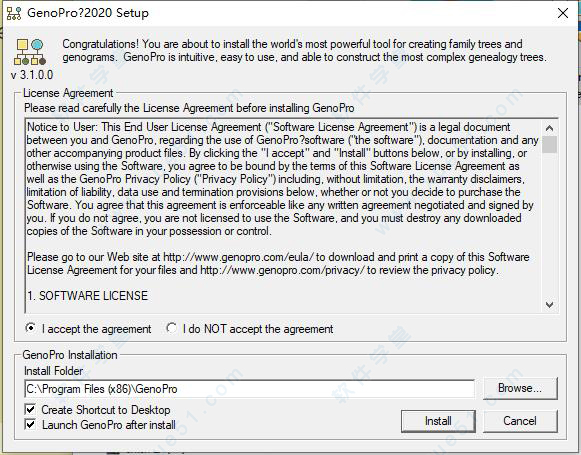Image resolution: width=581 pixels, height=455 pixels.
Task: Click the small GenoPro title bar icon
Action: [14, 13]
